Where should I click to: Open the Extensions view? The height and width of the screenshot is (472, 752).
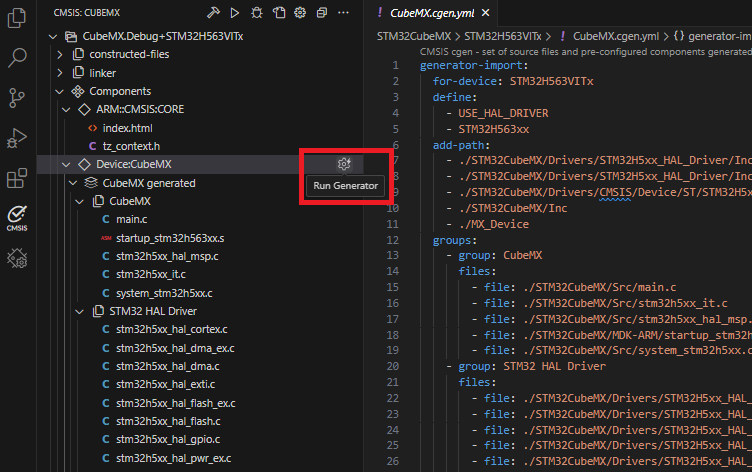[x=17, y=178]
